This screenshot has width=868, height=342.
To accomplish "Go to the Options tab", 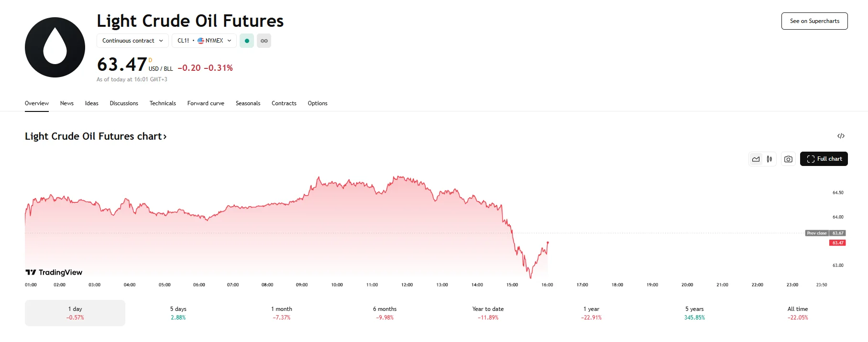I will click(317, 103).
